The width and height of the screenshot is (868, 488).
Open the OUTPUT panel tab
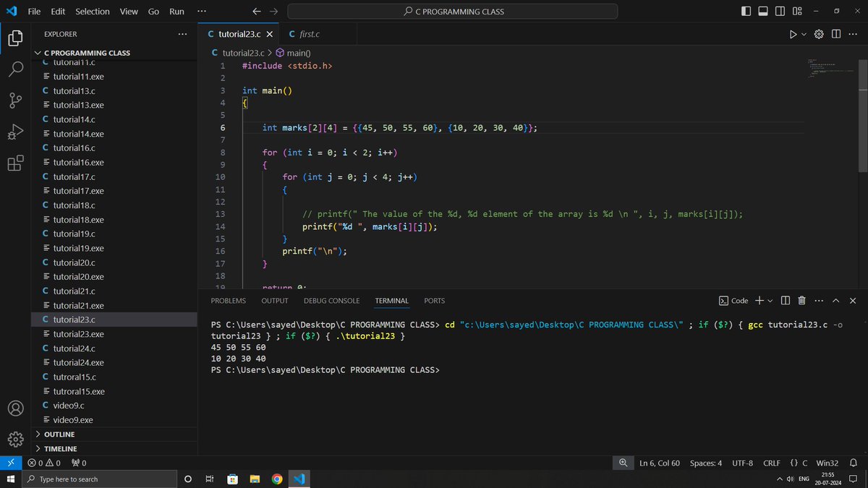pos(275,301)
